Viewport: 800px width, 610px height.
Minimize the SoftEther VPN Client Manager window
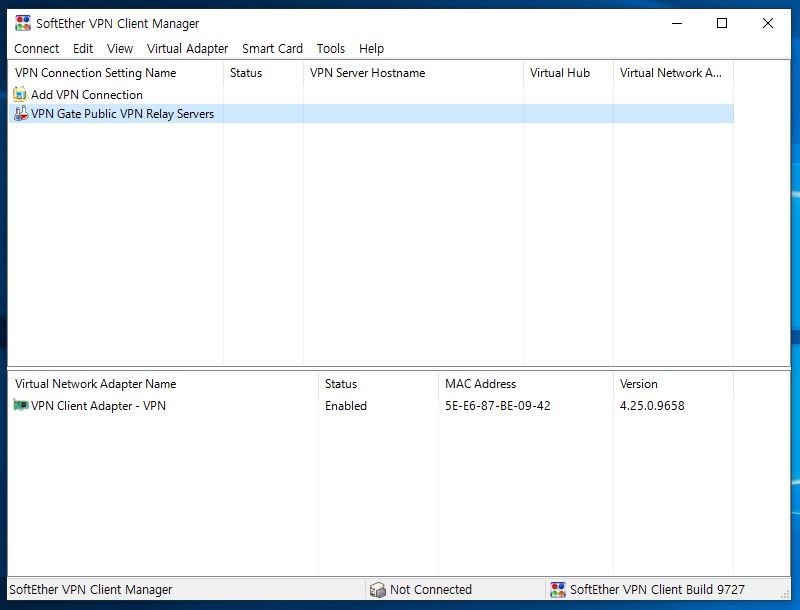pyautogui.click(x=677, y=23)
